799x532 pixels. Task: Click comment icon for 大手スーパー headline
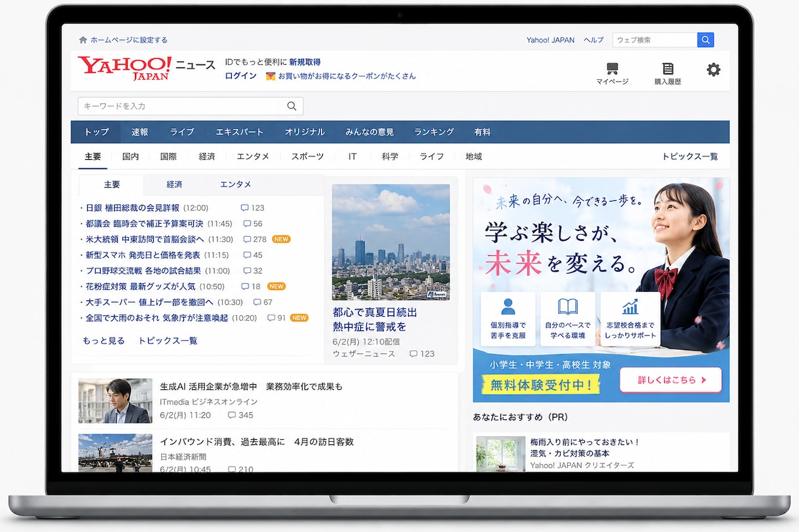pos(257,302)
